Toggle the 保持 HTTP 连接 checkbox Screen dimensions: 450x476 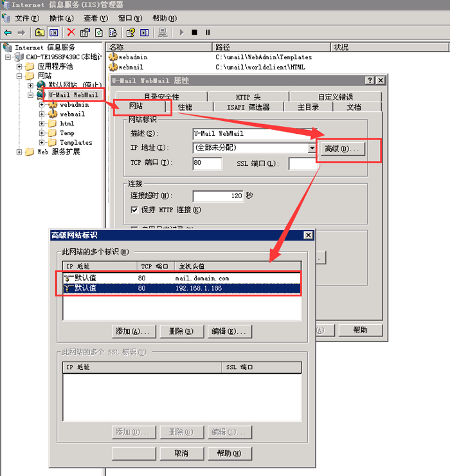(134, 210)
